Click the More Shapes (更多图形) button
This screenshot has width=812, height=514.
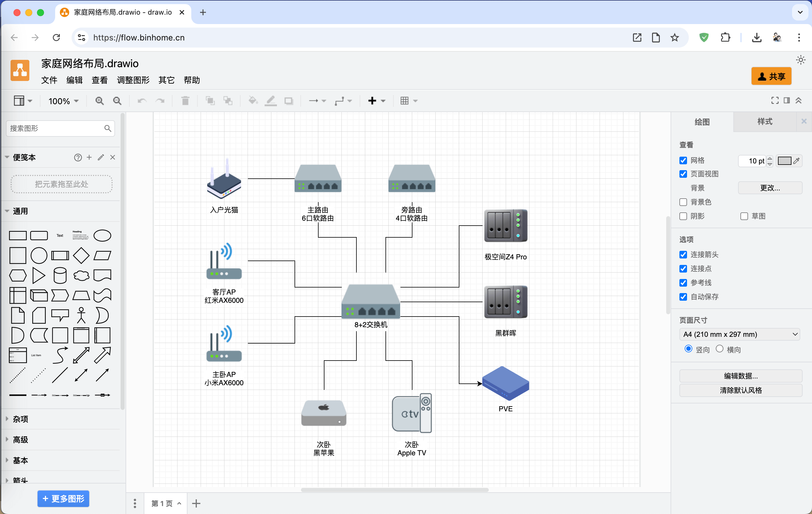point(63,499)
